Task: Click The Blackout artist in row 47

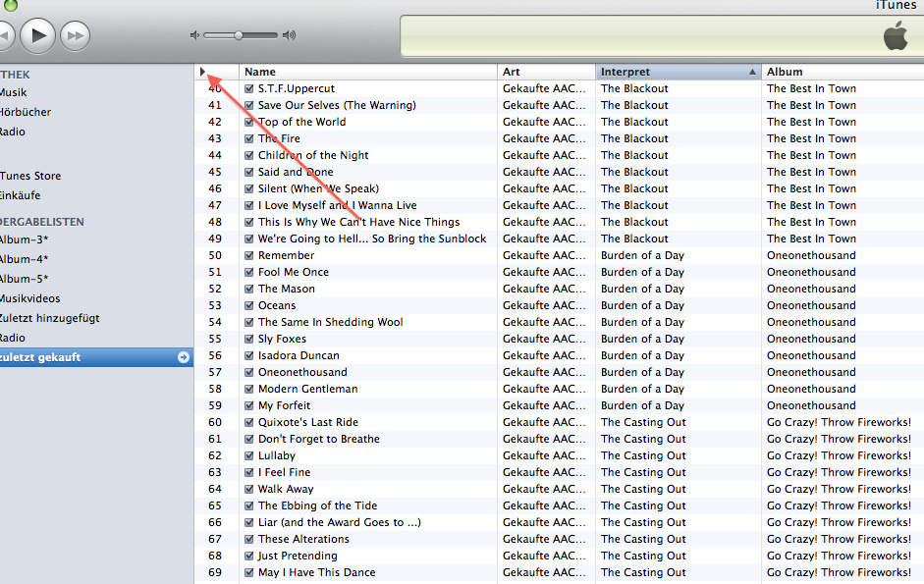Action: click(634, 205)
